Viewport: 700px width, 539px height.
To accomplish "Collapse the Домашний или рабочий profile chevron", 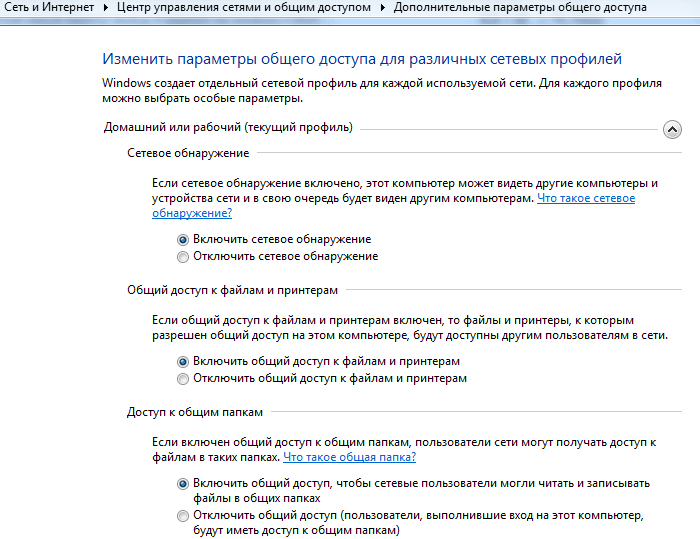I will click(672, 129).
